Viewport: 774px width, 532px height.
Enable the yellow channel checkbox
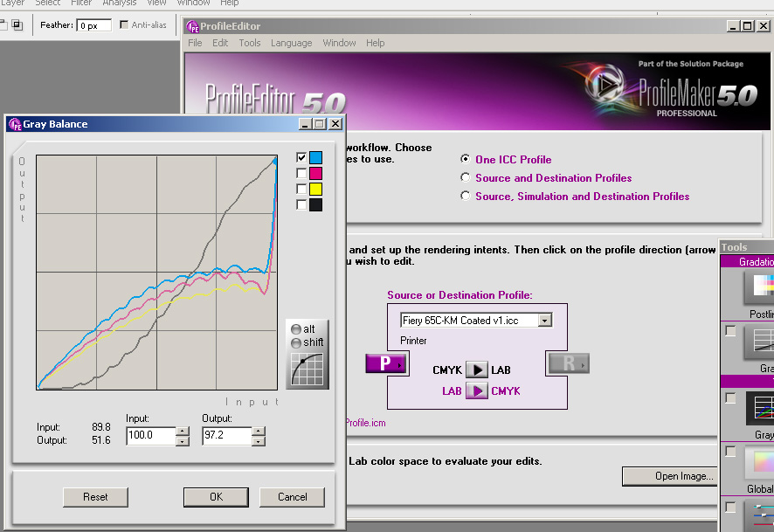(x=301, y=189)
